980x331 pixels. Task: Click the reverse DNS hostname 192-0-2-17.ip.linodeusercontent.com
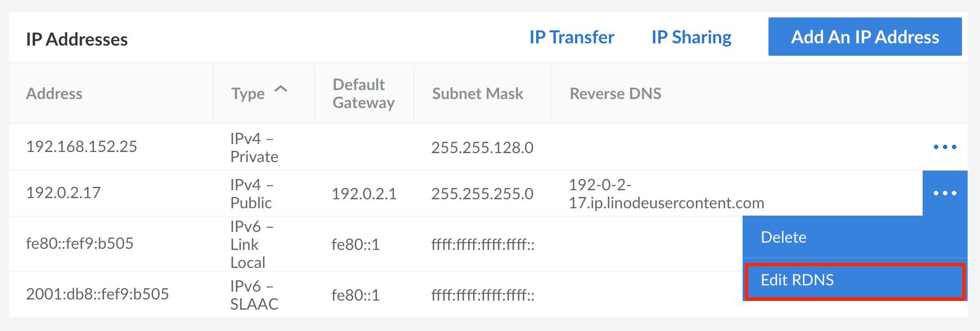[x=667, y=193]
